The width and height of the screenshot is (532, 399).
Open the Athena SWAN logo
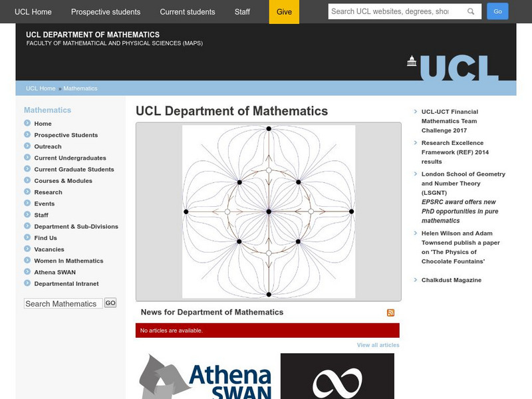click(x=206, y=376)
